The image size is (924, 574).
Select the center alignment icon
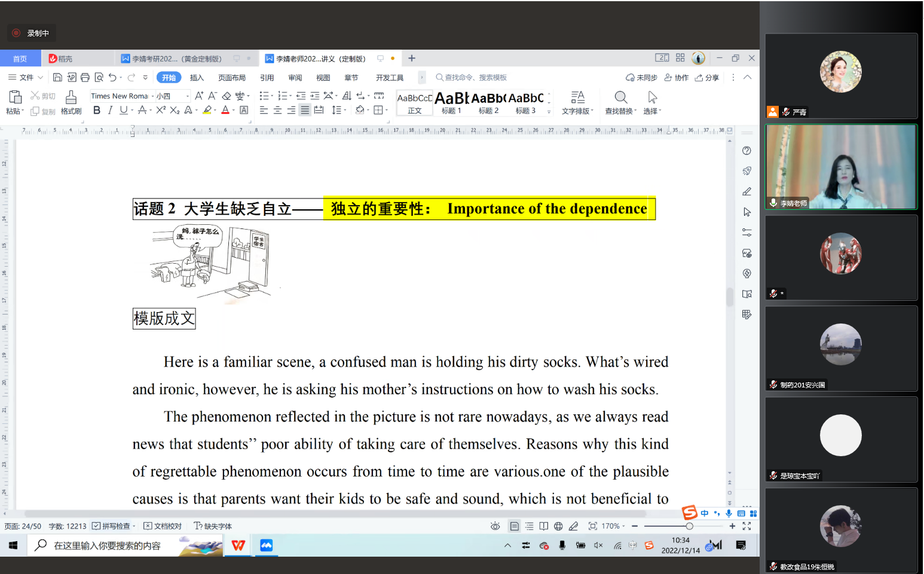pos(277,110)
